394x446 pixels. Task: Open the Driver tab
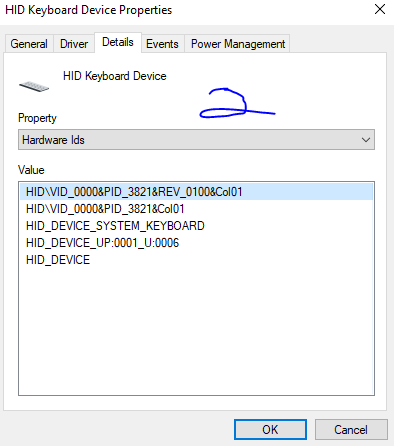pyautogui.click(x=74, y=44)
